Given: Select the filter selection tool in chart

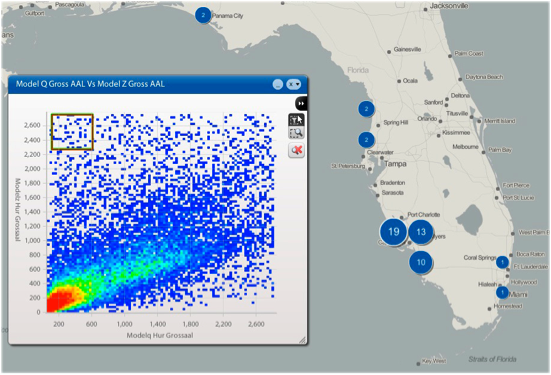Looking at the screenshot, I should click(296, 119).
